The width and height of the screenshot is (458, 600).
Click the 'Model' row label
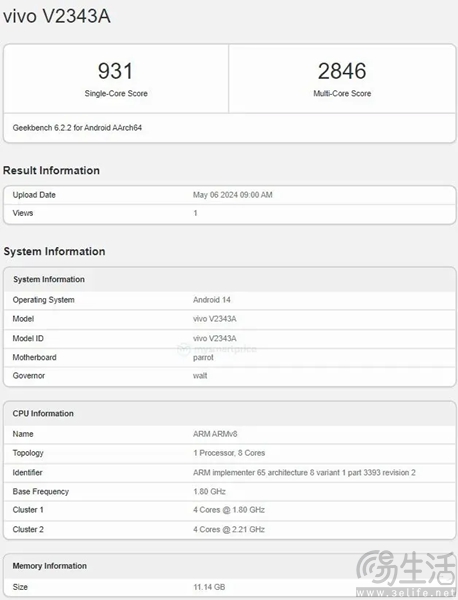pyautogui.click(x=23, y=319)
